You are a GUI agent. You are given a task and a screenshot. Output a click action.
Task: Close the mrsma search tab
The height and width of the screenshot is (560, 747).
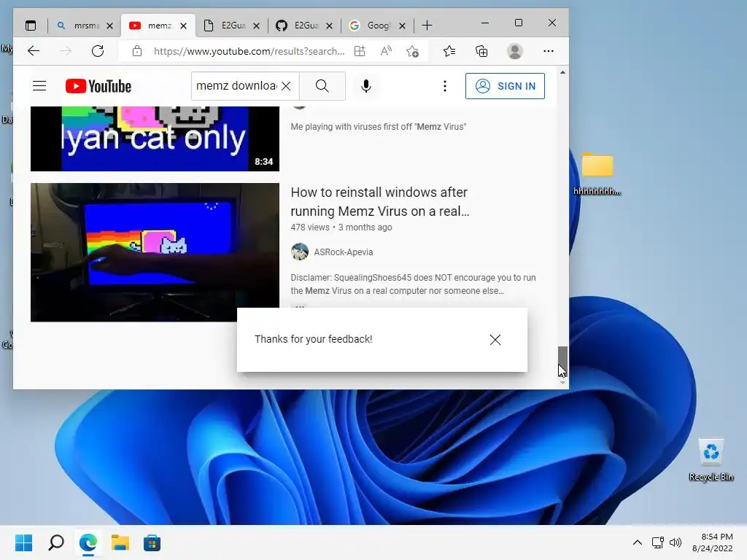click(110, 26)
